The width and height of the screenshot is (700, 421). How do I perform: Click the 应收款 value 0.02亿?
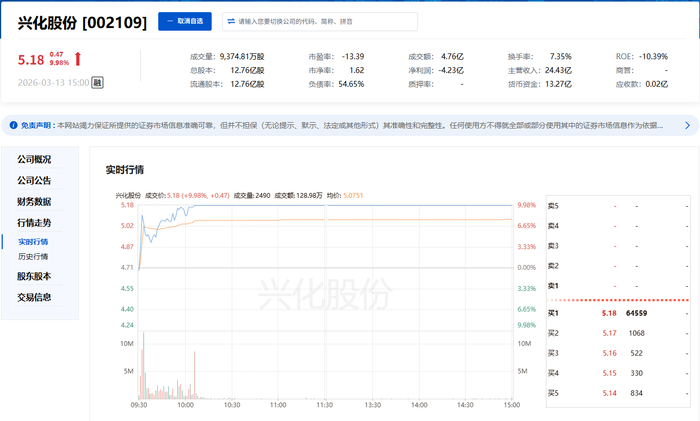pos(657,84)
